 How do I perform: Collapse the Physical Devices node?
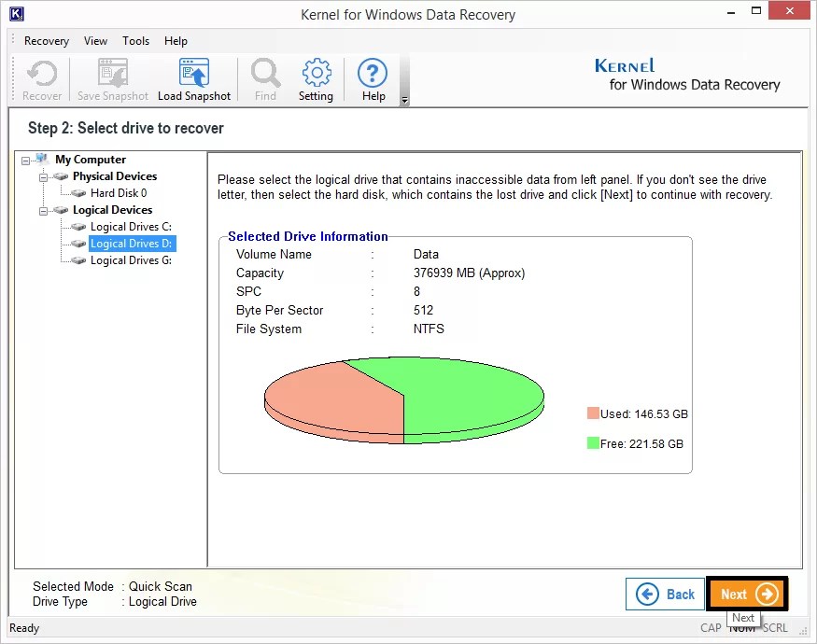(43, 176)
